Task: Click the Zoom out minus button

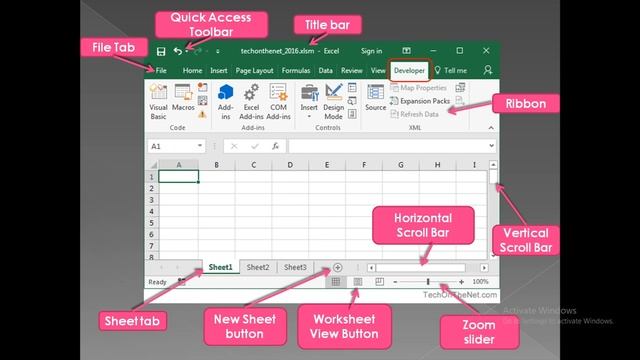Action: tap(395, 282)
